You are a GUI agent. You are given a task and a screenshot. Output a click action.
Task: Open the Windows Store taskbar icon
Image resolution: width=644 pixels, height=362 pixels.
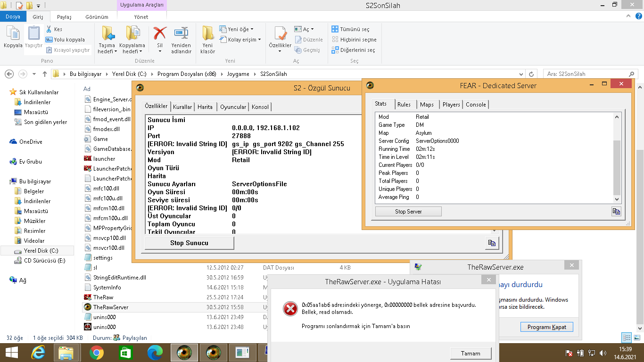coord(126,353)
